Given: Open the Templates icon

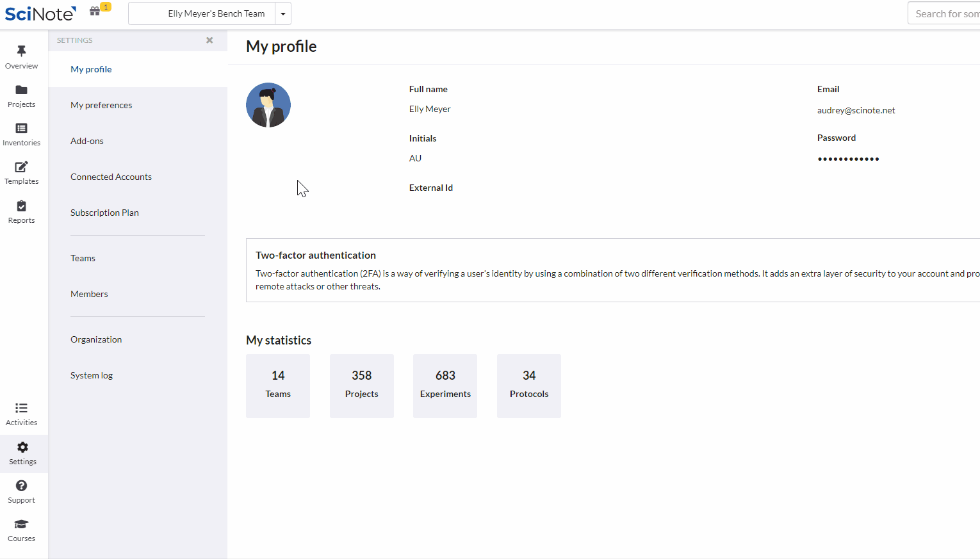Looking at the screenshot, I should (x=22, y=167).
